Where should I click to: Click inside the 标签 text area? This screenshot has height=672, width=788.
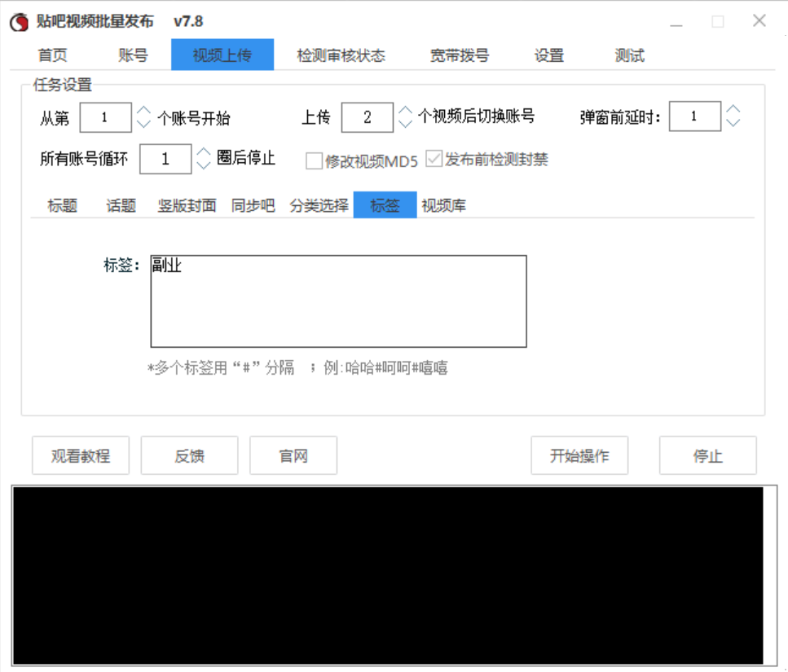[x=338, y=301]
